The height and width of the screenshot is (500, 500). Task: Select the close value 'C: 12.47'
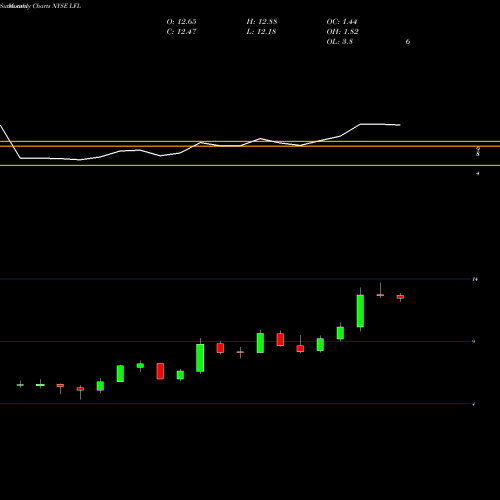(181, 32)
